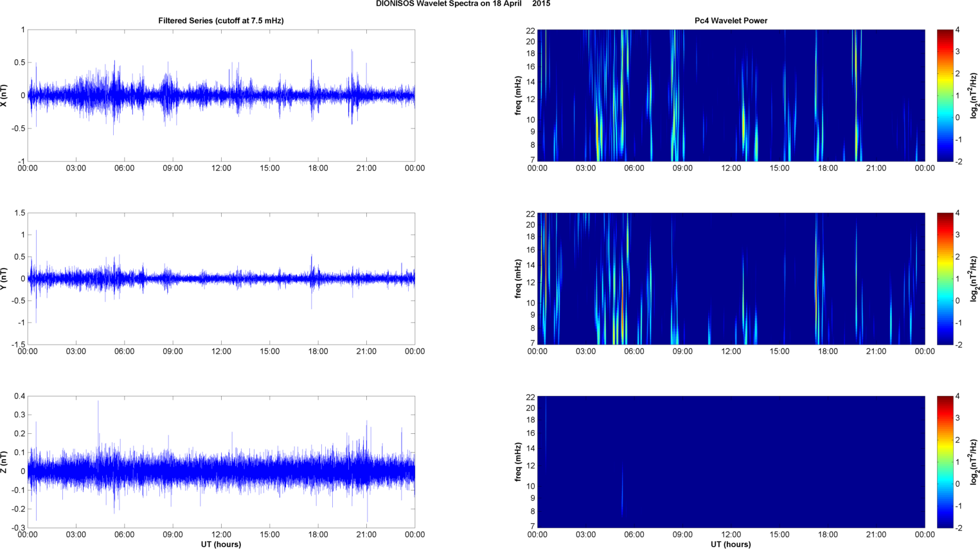
Task: Click UT (hours) label under bottom wavelet plot
Action: [731, 544]
